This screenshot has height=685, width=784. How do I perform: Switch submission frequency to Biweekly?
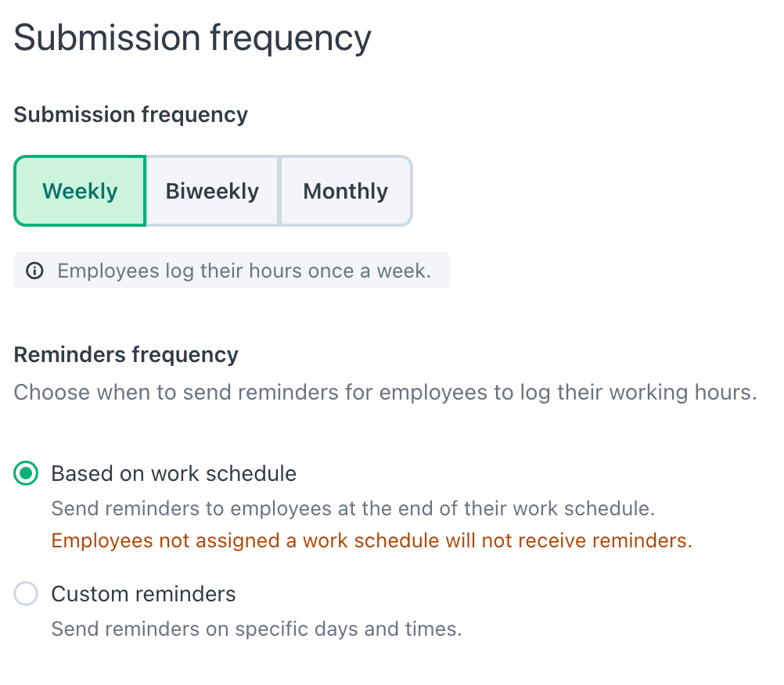(x=213, y=191)
